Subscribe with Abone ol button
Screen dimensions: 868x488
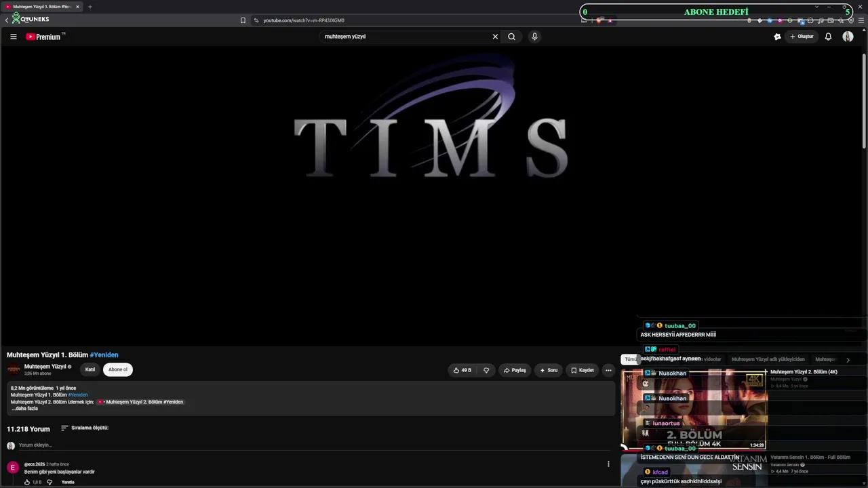click(x=118, y=369)
